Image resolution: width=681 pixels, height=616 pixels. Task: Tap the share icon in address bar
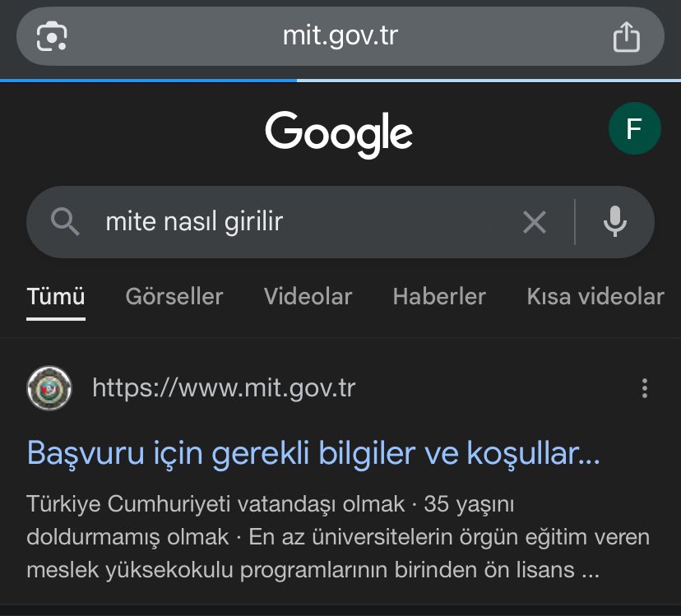(x=626, y=36)
